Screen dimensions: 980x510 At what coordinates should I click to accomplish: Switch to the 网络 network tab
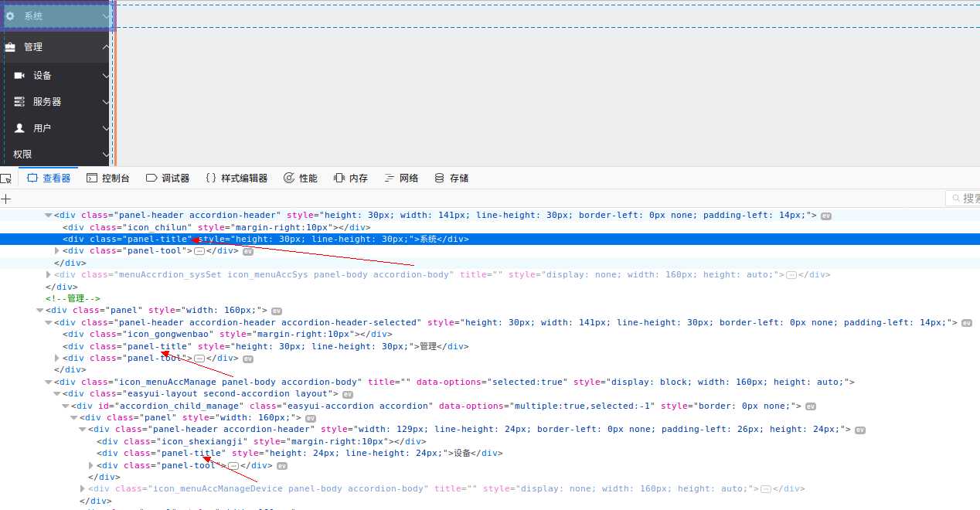coord(401,178)
